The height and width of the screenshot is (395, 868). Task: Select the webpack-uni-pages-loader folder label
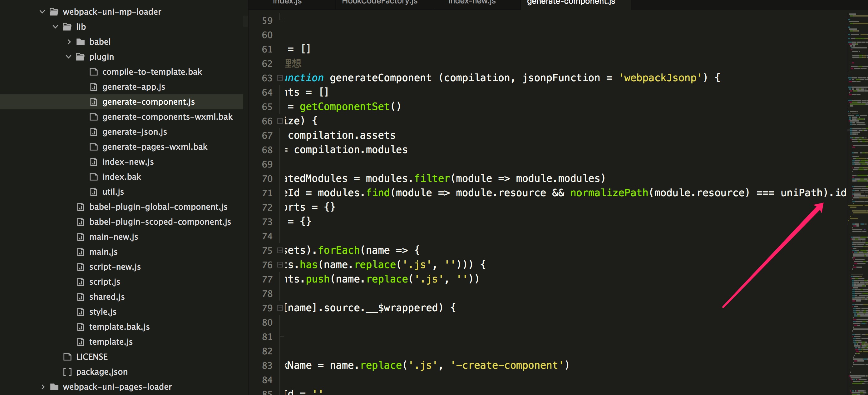point(117,387)
